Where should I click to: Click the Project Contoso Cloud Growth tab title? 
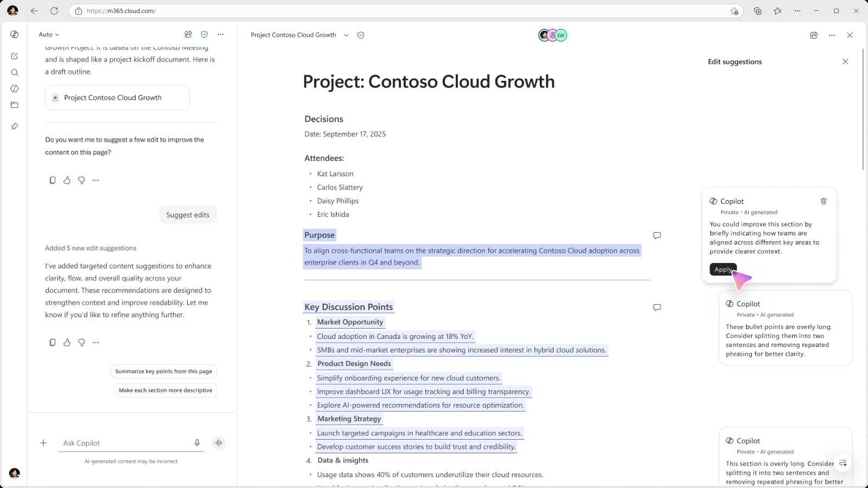pyautogui.click(x=293, y=35)
